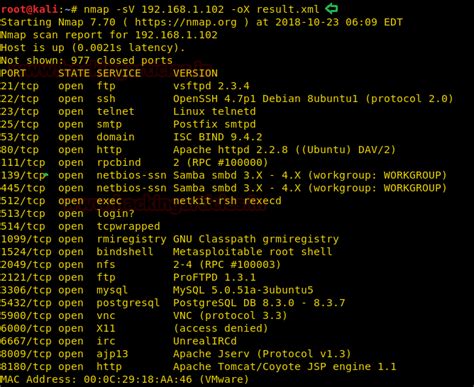Click the PostgreSQL DB 8.3.0 - 8.3.7 text
The height and width of the screenshot is (387, 474).
pyautogui.click(x=259, y=303)
